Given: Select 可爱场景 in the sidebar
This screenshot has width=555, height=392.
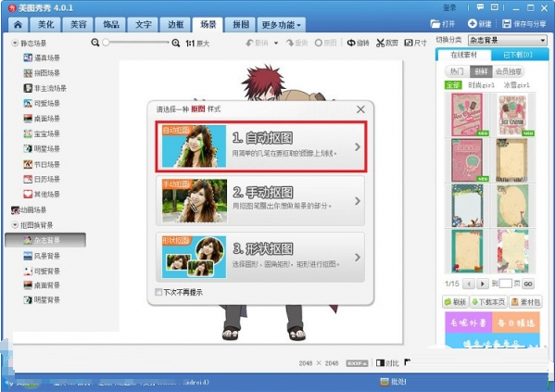Looking at the screenshot, I should 42,104.
